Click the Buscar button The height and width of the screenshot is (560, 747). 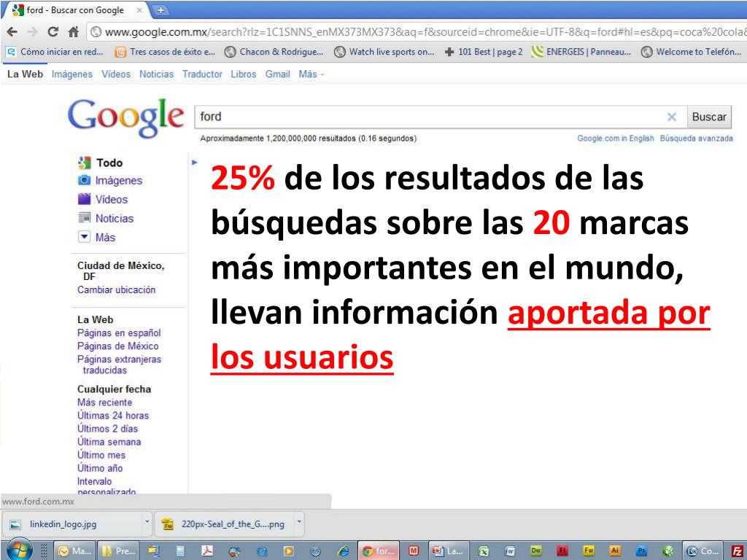pyautogui.click(x=709, y=117)
